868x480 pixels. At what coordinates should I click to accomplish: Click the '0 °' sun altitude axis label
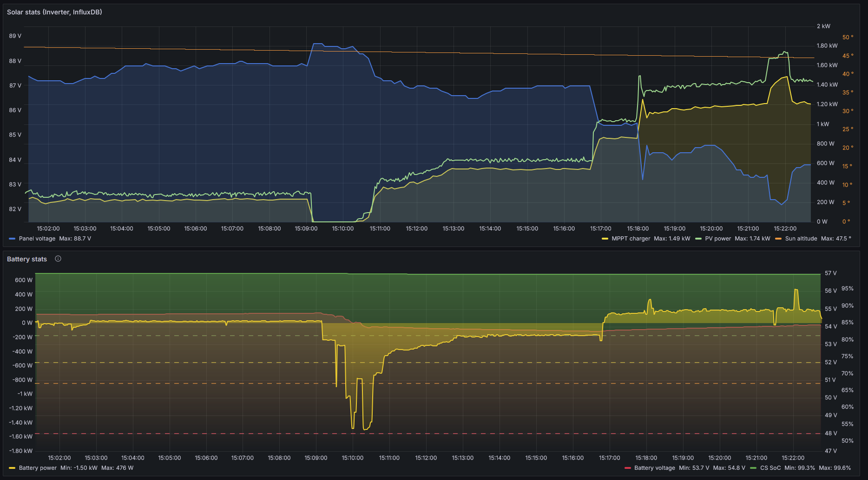pos(846,221)
